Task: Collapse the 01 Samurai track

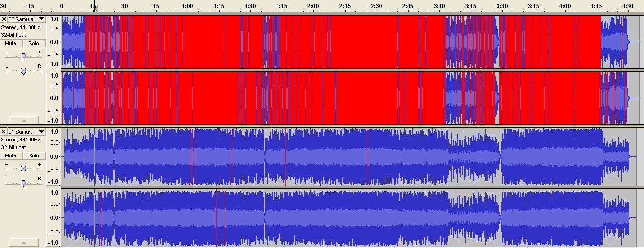Action: pos(23,242)
